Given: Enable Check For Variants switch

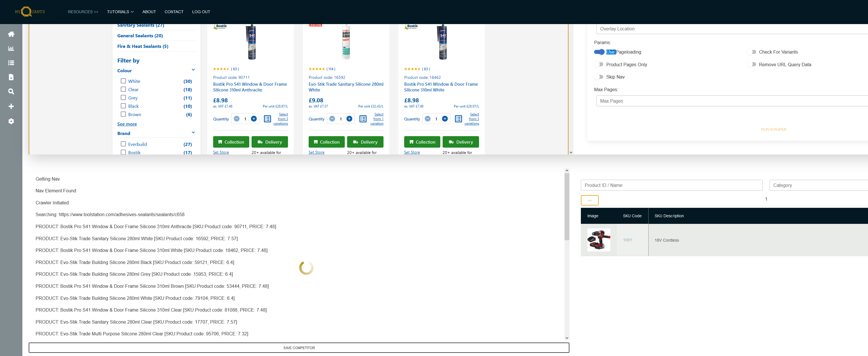Looking at the screenshot, I should 752,52.
